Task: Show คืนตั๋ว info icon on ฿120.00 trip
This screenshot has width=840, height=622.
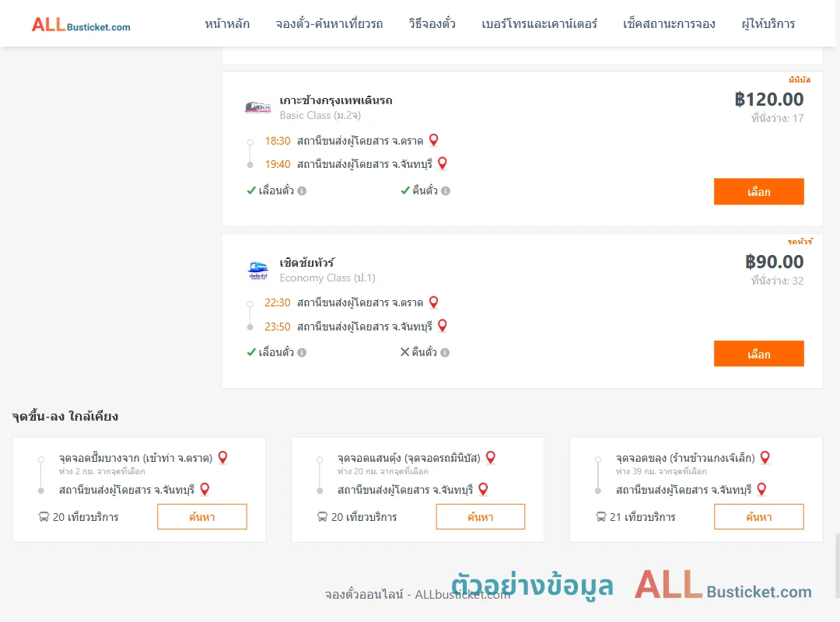Action: (x=446, y=190)
